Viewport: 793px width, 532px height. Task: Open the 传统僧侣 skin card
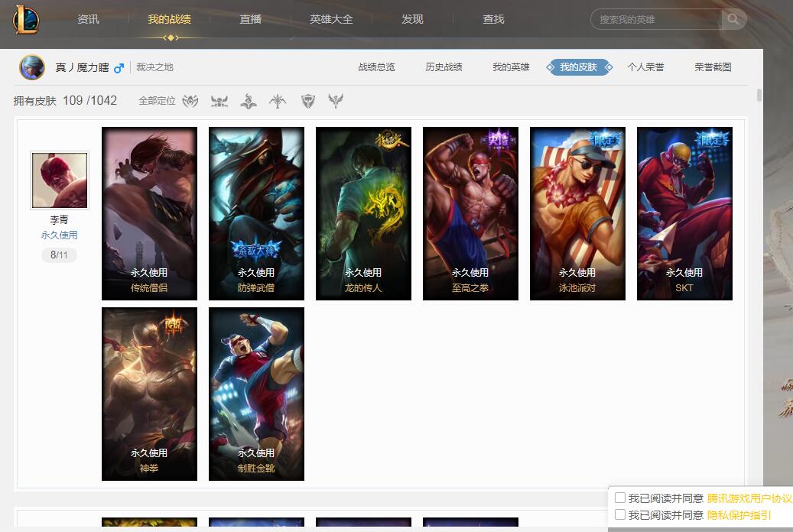pos(149,213)
